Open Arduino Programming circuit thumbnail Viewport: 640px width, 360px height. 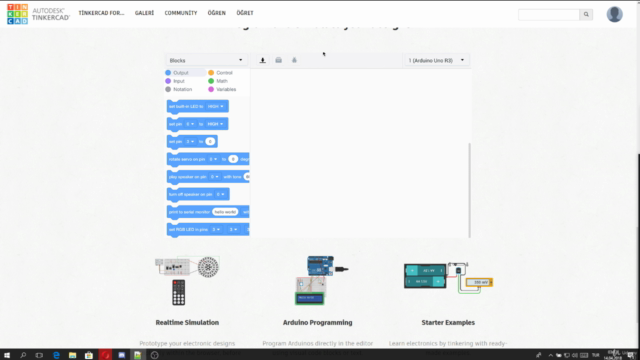tap(322, 280)
